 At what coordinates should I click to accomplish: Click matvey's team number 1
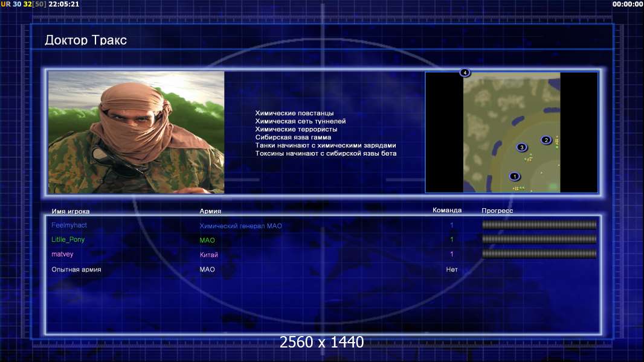click(x=451, y=254)
